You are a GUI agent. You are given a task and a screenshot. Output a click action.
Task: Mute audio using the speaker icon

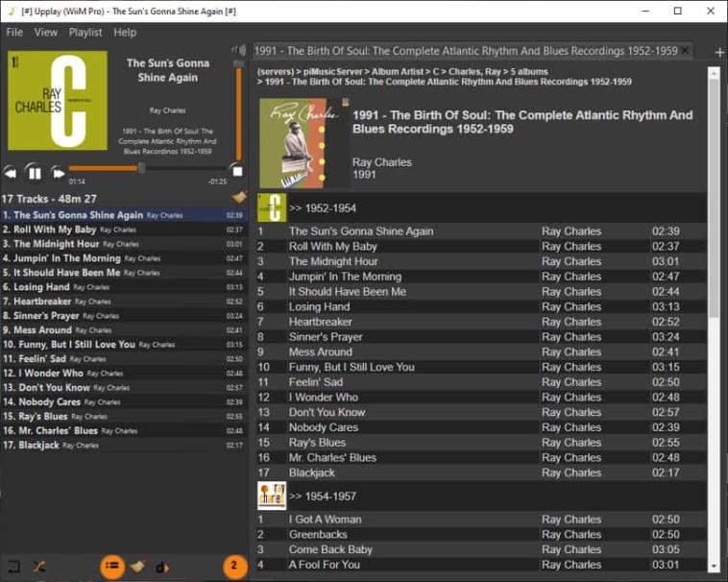[x=238, y=50]
